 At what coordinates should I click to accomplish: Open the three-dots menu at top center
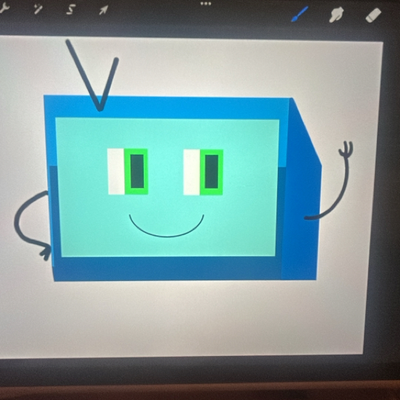206,4
